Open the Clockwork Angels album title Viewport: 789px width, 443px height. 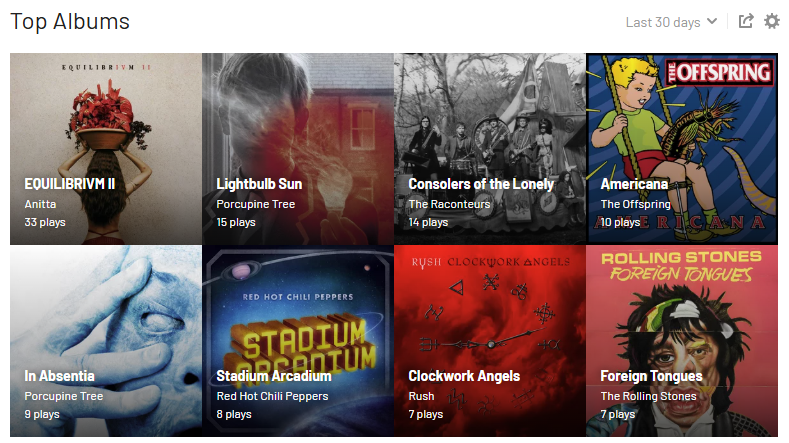click(464, 376)
